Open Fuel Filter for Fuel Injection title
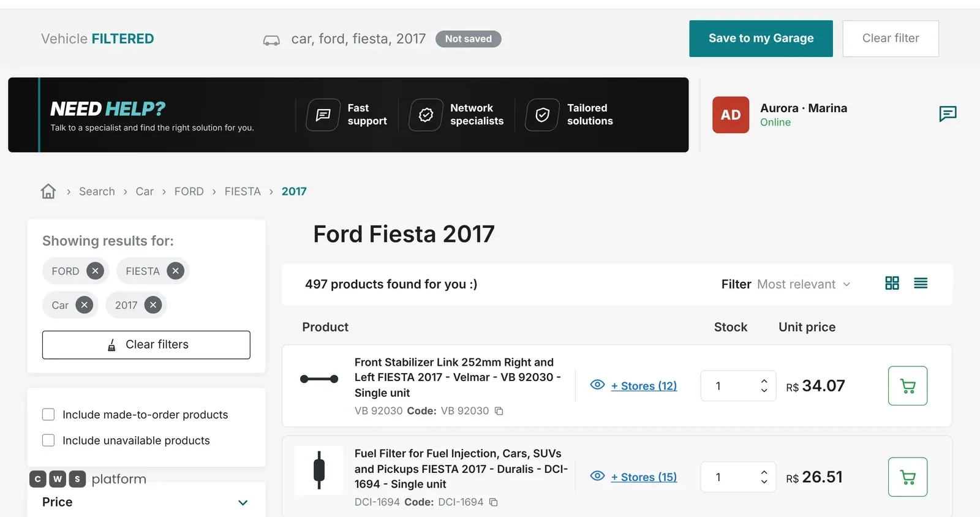Image resolution: width=980 pixels, height=517 pixels. pos(461,469)
